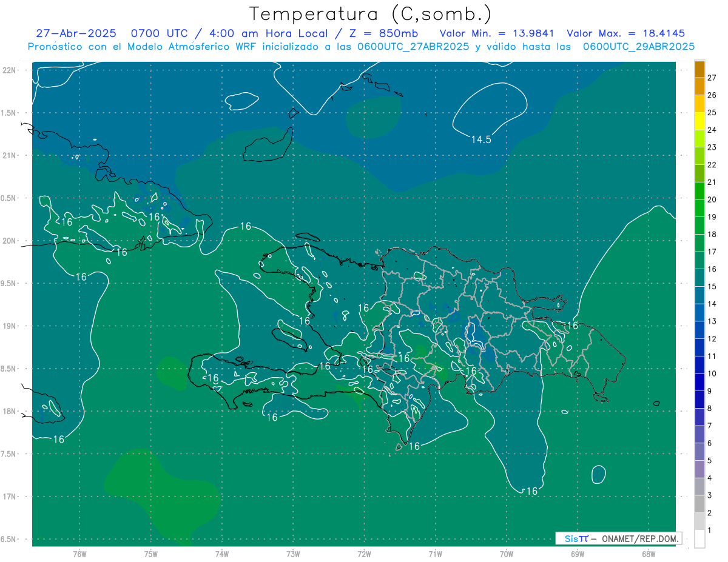The width and height of the screenshot is (728, 562).
Task: Click '0600UTC_29ABR2025' valid-until time text
Action: click(638, 47)
